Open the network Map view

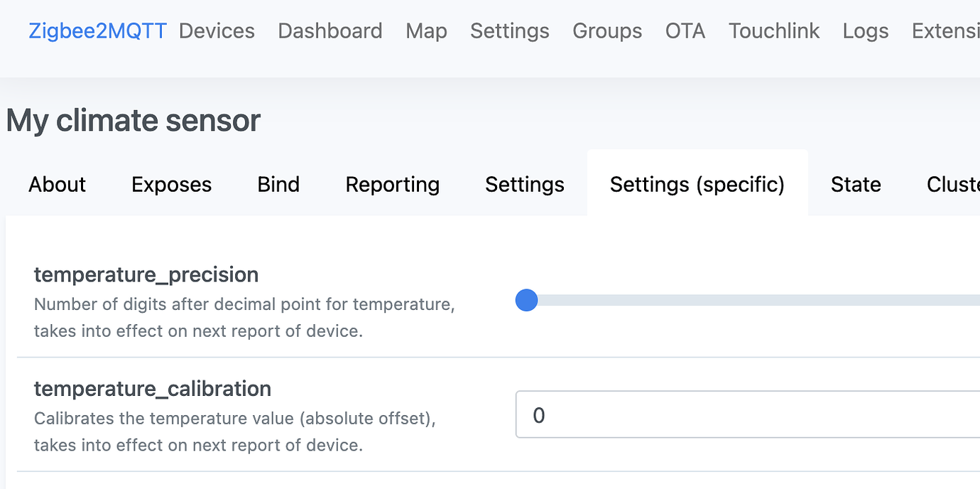tap(426, 31)
